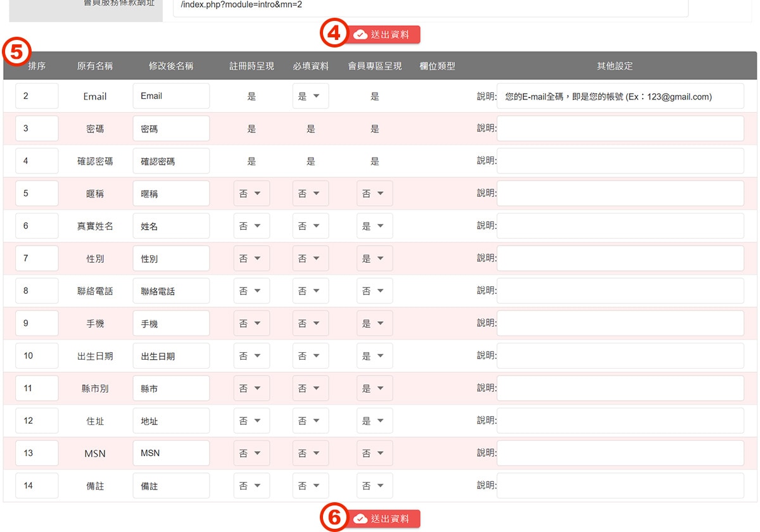The height and width of the screenshot is (532, 760).
Task: Open 聯絡電話 row 會員專區呈現 dropdown
Action: (374, 291)
